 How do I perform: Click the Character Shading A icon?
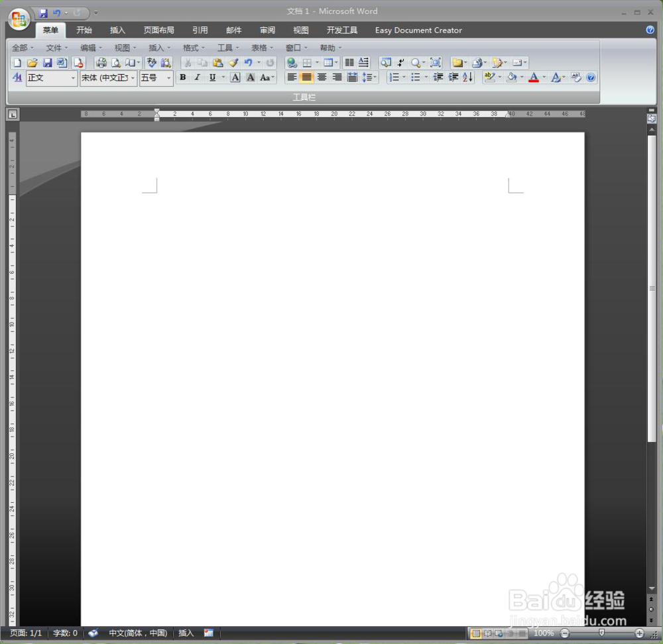pos(251,78)
